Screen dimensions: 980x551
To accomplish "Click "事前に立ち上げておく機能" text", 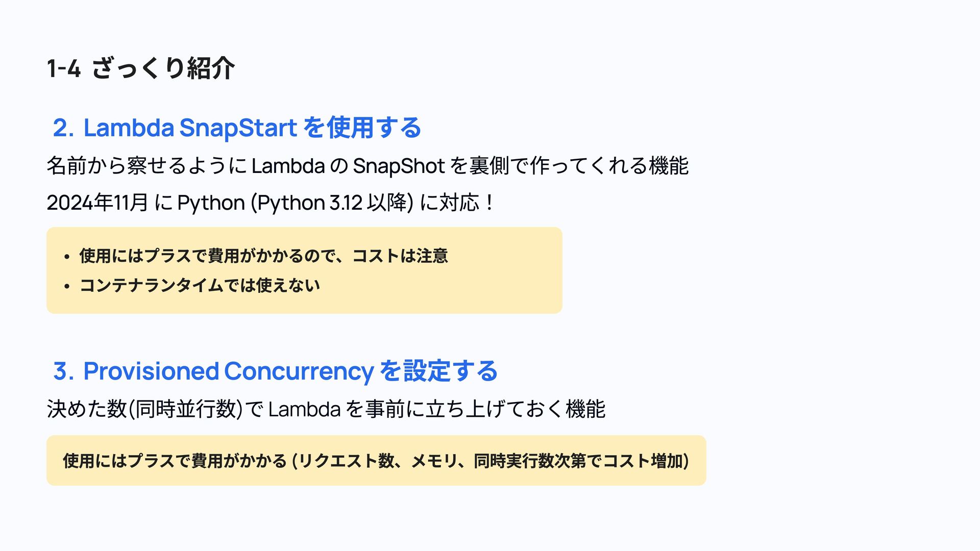I will [x=485, y=409].
